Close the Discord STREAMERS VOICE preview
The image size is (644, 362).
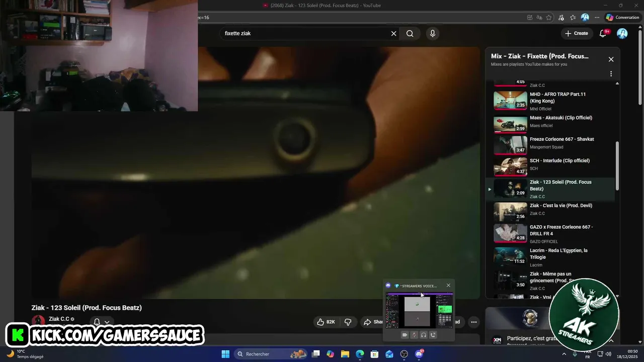(448, 286)
